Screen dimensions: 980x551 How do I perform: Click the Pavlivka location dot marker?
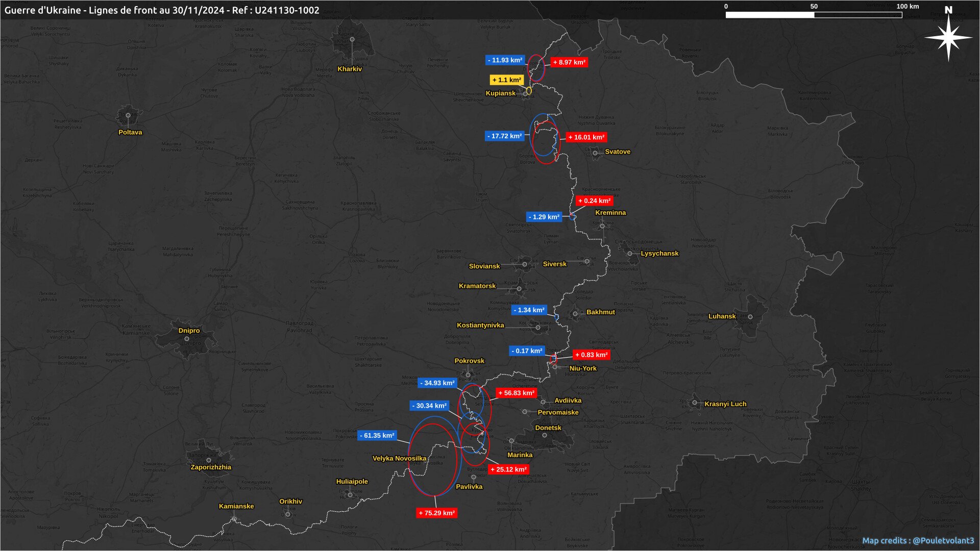pyautogui.click(x=474, y=478)
